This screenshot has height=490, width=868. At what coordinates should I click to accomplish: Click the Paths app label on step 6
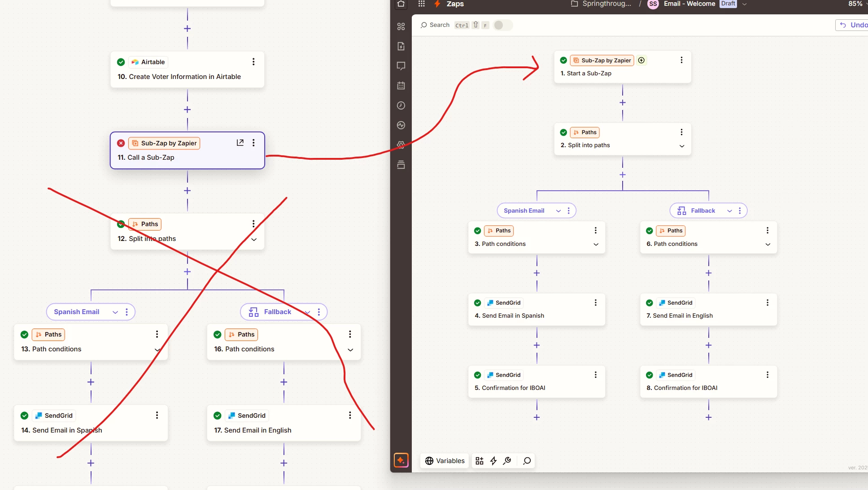671,231
